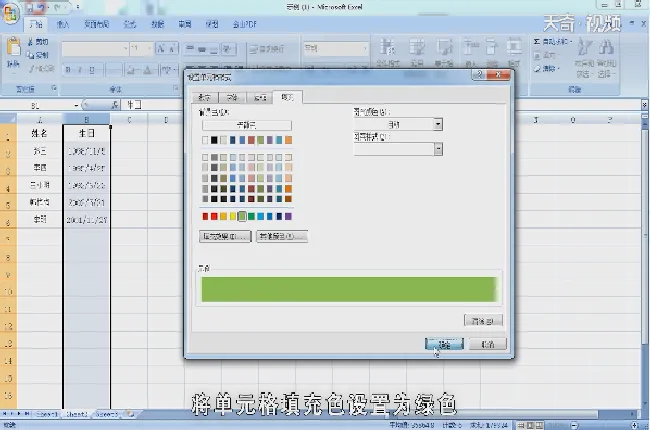The image size is (650, 430).
Task: Switch to the Page Layout ribbon tab
Action: [x=96, y=24]
